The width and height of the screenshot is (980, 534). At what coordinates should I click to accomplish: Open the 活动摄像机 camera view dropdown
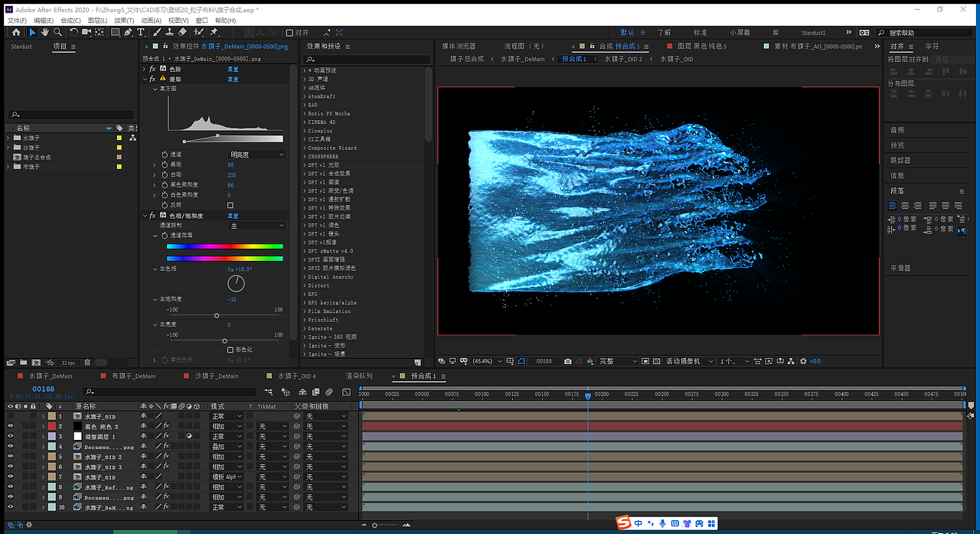point(684,361)
